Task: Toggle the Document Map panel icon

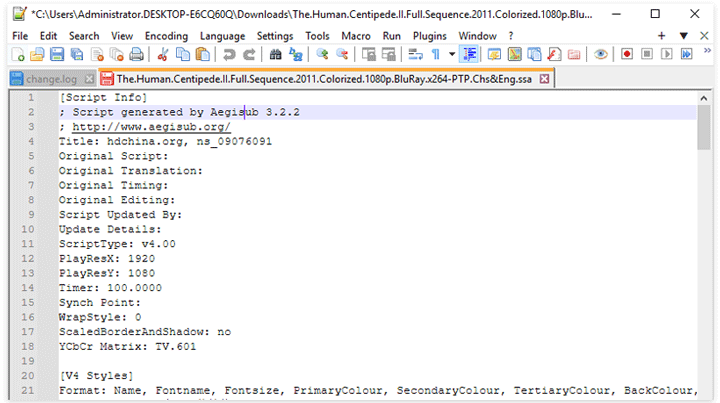Action: (514, 55)
